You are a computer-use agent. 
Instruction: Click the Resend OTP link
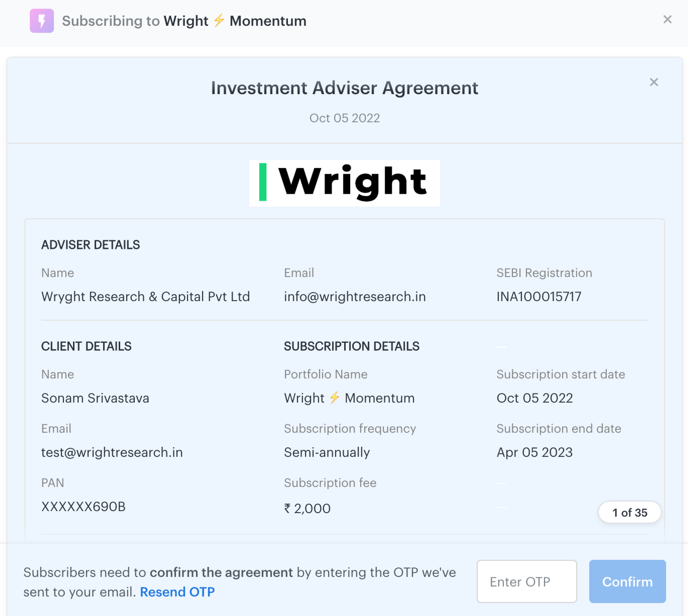pyautogui.click(x=177, y=592)
